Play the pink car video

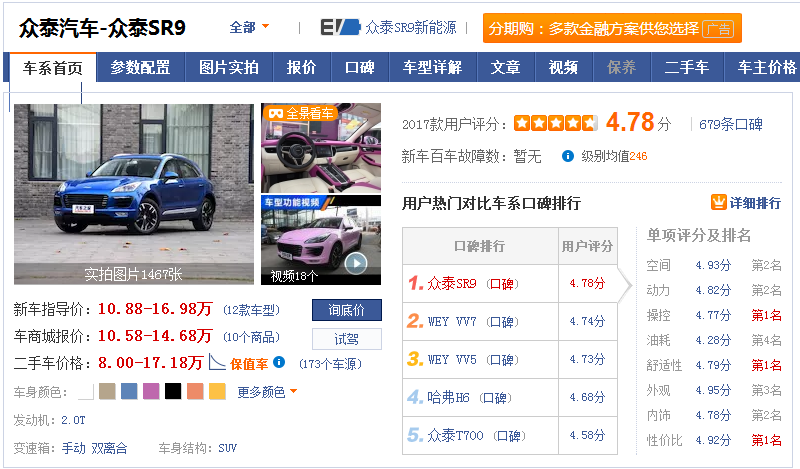click(356, 263)
